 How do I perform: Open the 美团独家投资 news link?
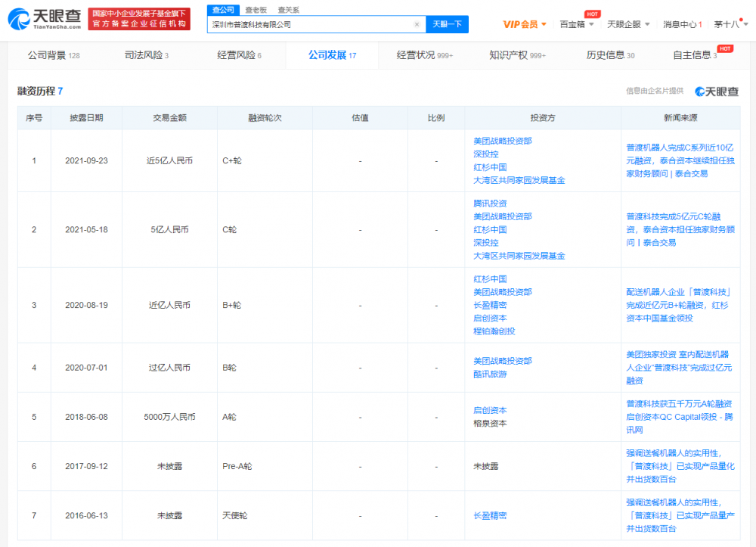coord(680,368)
